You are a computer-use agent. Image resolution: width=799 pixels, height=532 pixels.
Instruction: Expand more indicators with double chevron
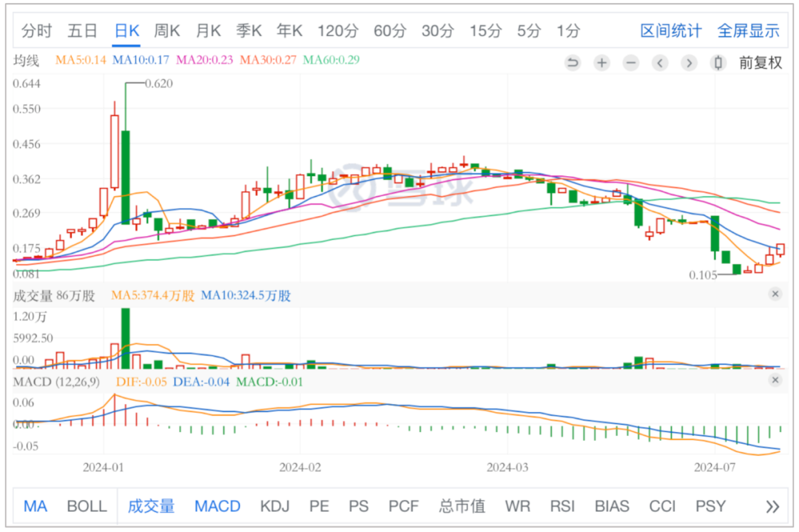[772, 506]
